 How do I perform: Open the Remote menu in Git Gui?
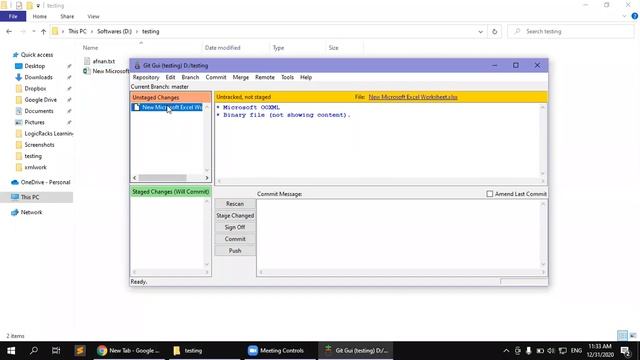point(264,77)
